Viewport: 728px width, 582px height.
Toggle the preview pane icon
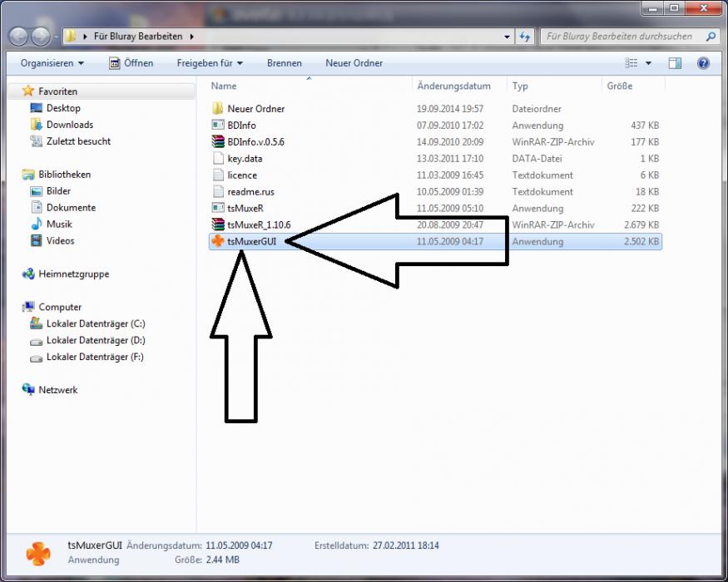click(675, 63)
